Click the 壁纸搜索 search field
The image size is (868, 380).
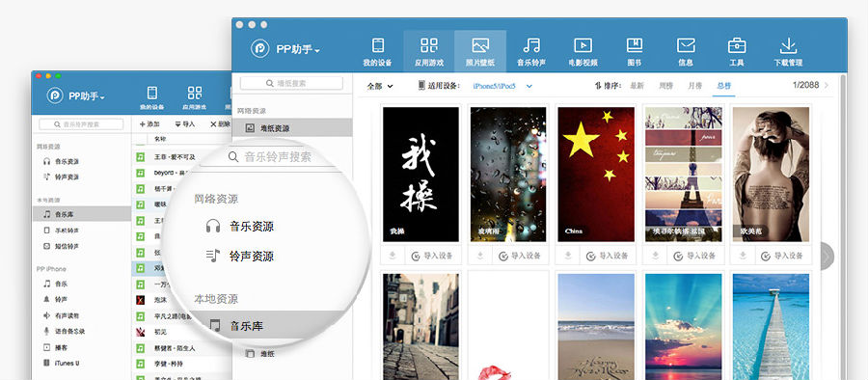[x=291, y=83]
